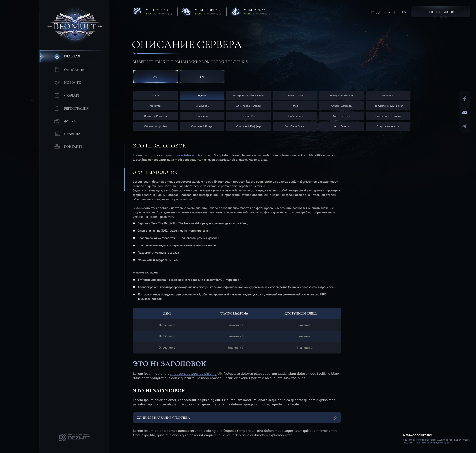Expand the Длинное название спойлера spoiler
Screen dimensions: 476x453
coord(237,418)
